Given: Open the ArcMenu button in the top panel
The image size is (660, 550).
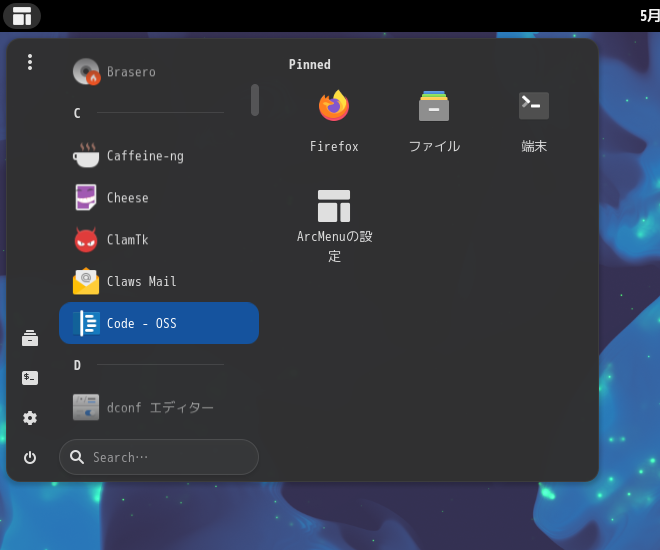Looking at the screenshot, I should (22, 16).
